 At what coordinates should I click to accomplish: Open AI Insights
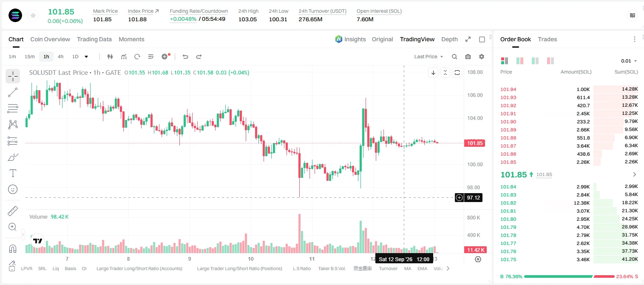pos(350,39)
